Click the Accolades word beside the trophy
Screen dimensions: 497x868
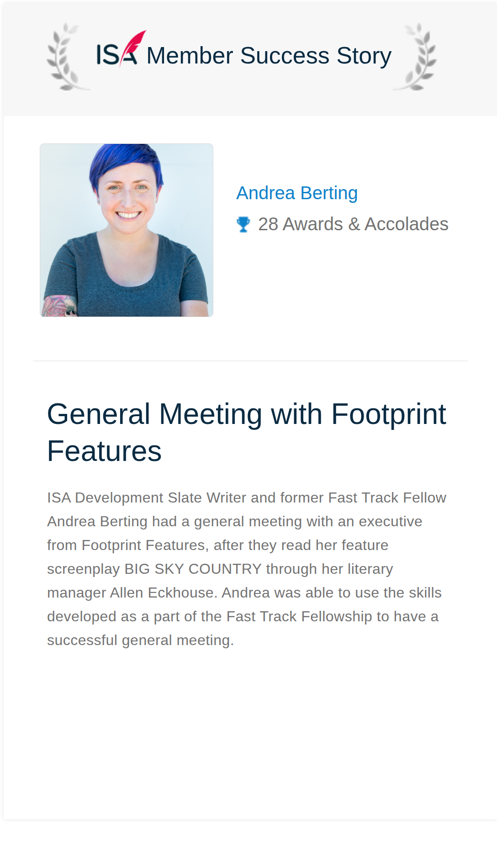click(406, 224)
